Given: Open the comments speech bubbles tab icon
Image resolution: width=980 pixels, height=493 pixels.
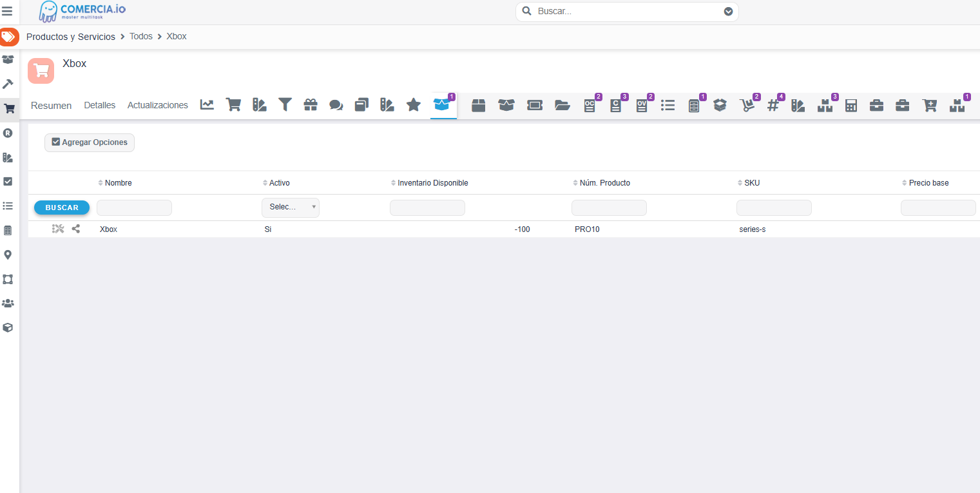Looking at the screenshot, I should click(336, 104).
